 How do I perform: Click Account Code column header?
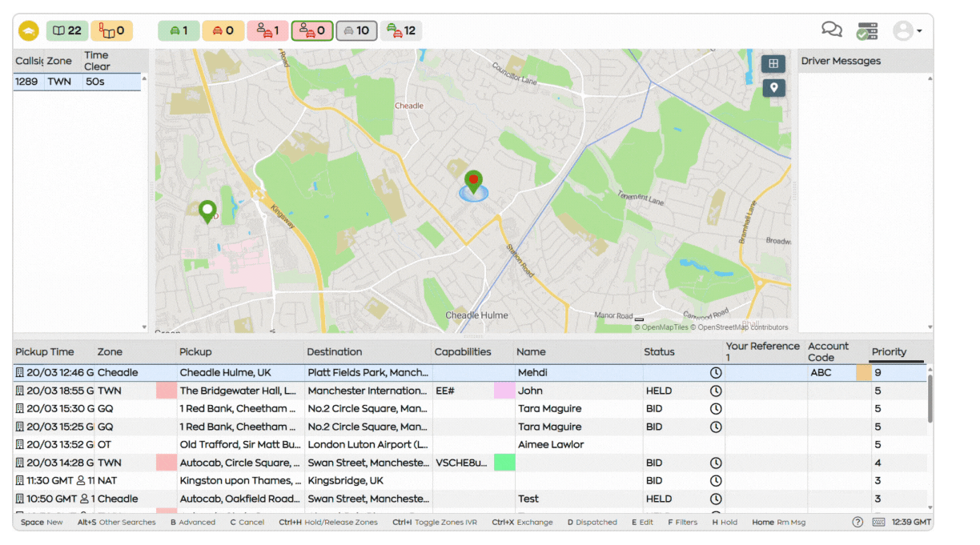point(828,352)
